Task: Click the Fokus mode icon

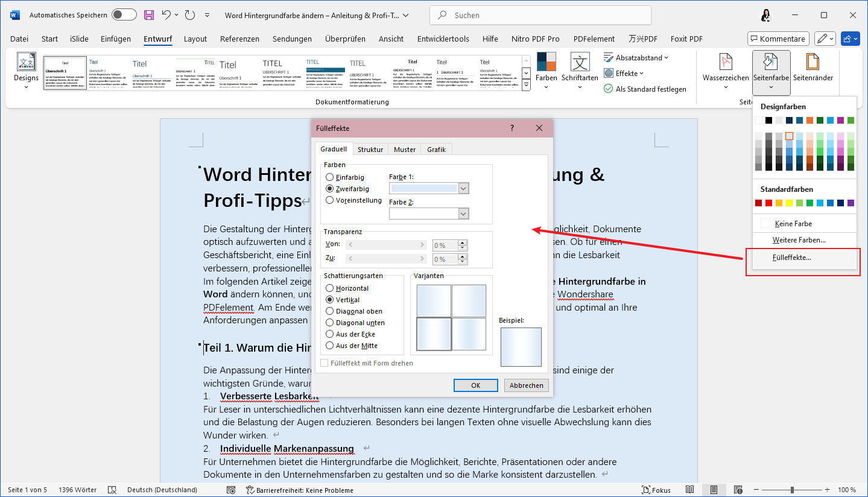Action: click(646, 490)
